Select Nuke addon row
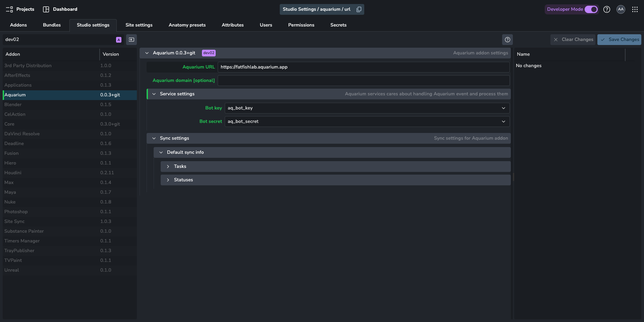This screenshot has width=644, height=322. tap(70, 202)
